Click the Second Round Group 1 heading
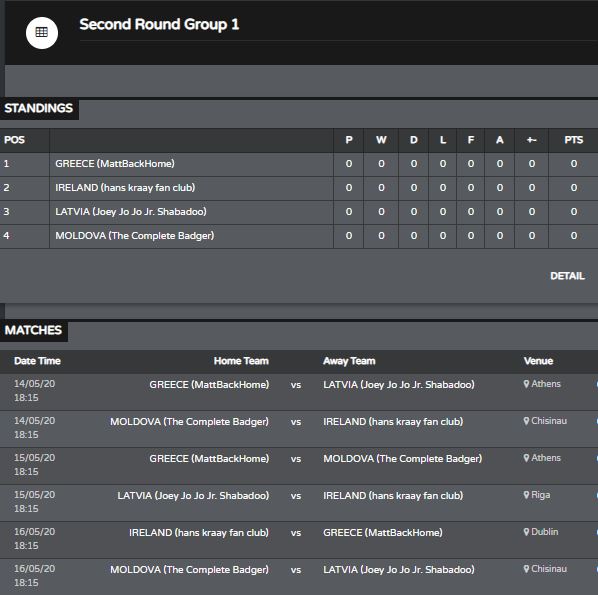Screen dimensions: 598x595 (159, 24)
